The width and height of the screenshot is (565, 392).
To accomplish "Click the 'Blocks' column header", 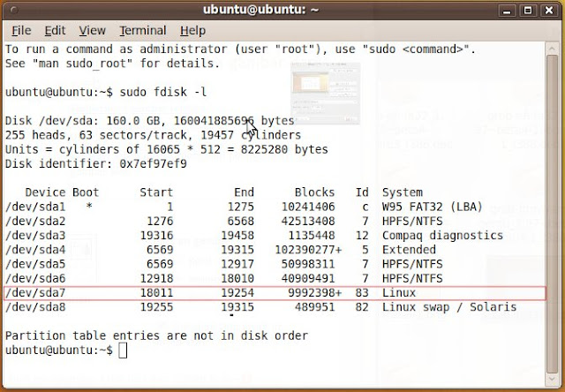I will [x=314, y=192].
